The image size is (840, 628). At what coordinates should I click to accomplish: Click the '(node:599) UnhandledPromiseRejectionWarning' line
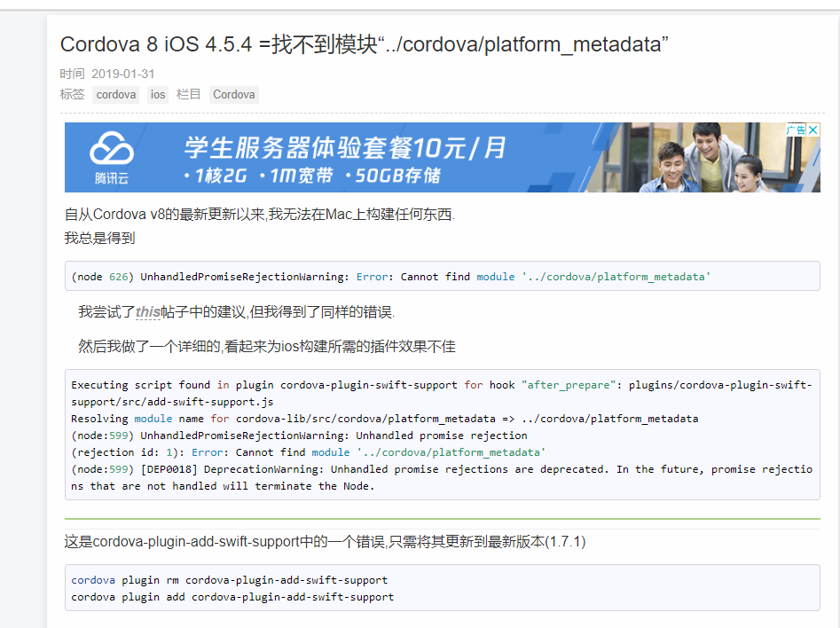pos(299,436)
